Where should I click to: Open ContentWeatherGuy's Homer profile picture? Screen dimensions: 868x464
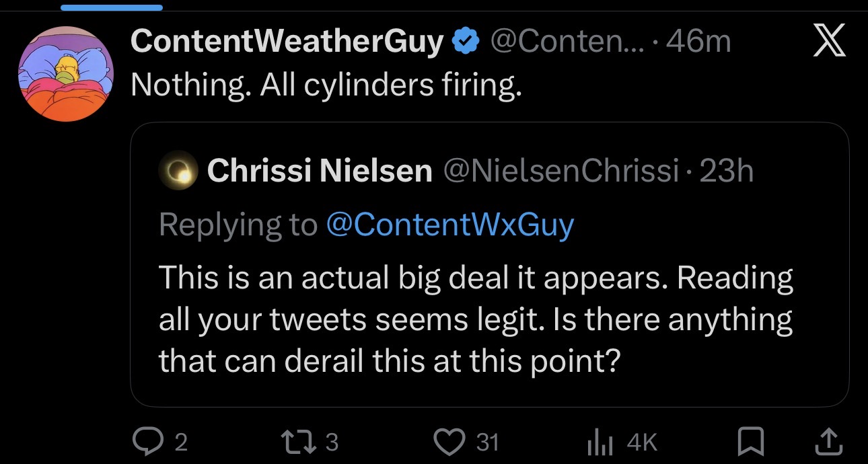pyautogui.click(x=65, y=74)
